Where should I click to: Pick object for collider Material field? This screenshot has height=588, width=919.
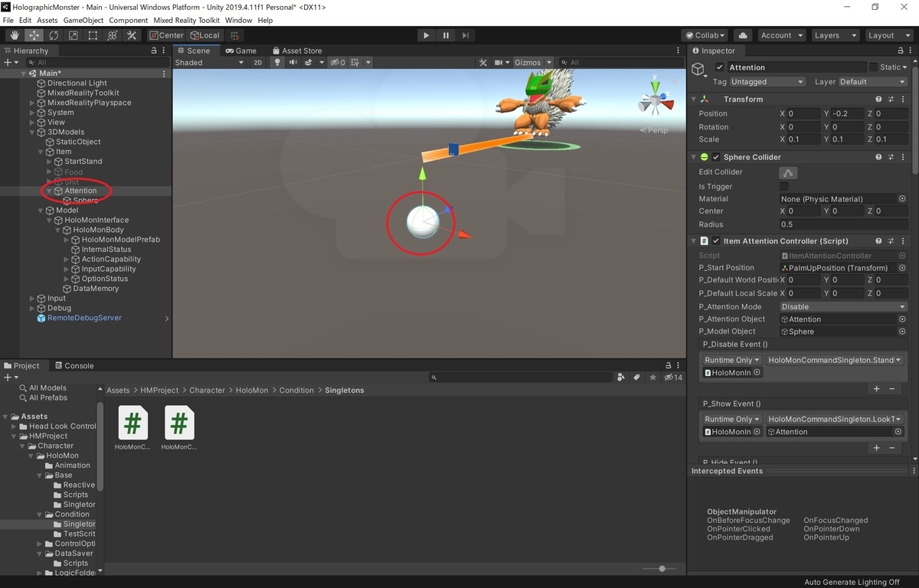tap(902, 199)
